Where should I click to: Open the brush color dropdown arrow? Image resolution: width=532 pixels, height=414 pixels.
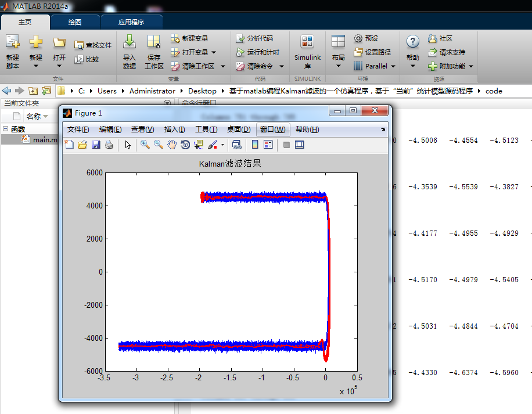point(222,145)
